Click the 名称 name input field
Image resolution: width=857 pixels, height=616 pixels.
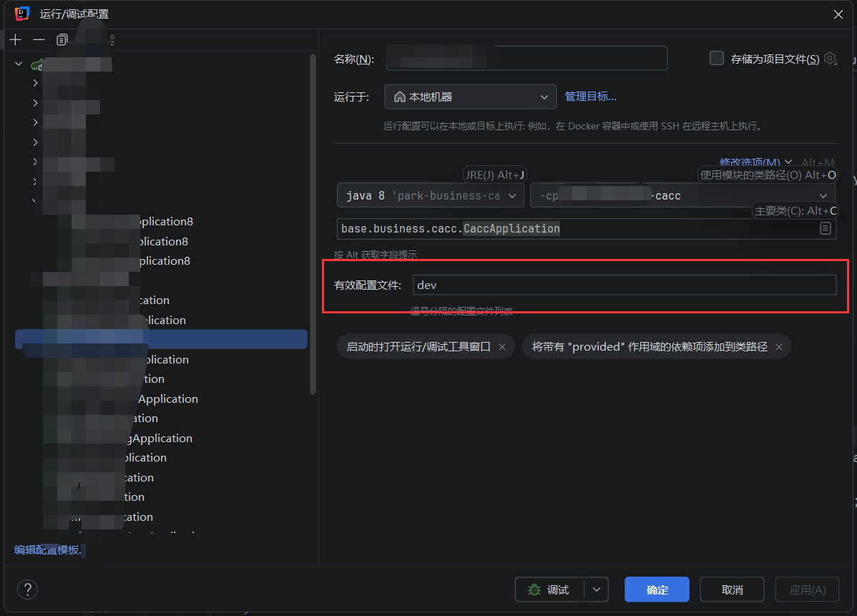527,58
